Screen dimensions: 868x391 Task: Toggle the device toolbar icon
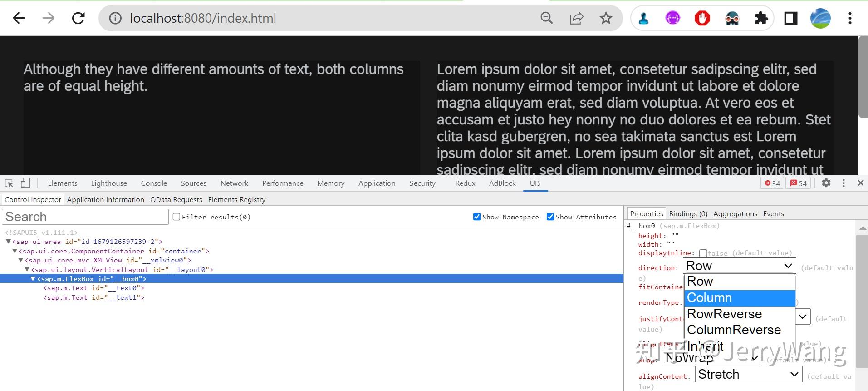coord(25,183)
